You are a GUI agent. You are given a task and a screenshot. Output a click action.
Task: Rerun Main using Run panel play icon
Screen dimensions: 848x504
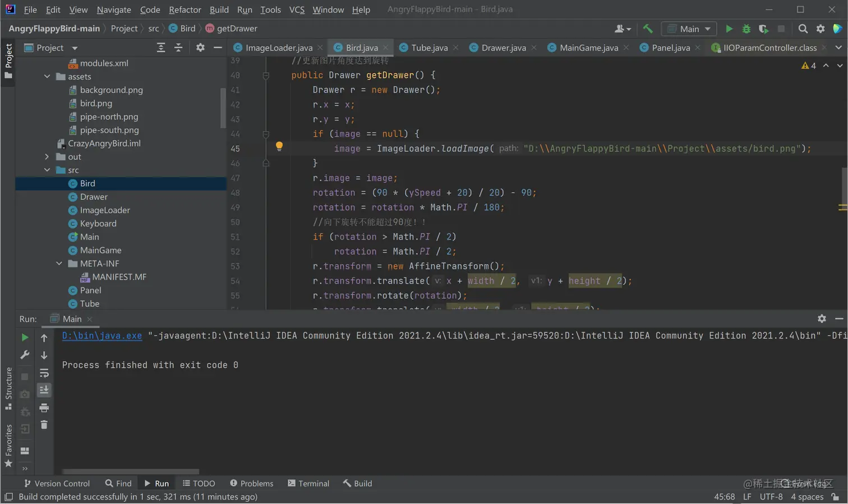click(x=25, y=337)
